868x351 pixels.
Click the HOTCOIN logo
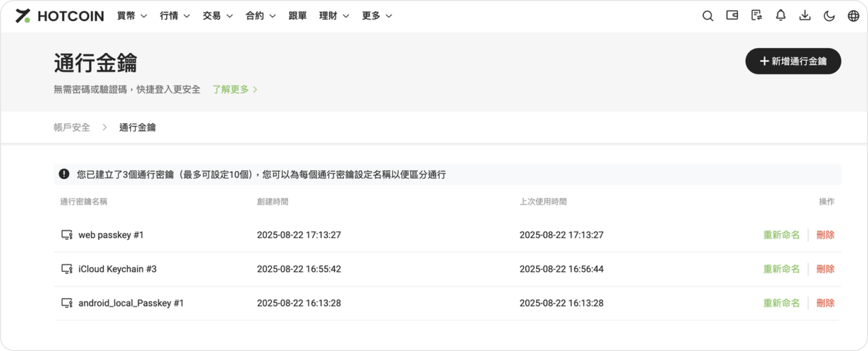tap(59, 16)
